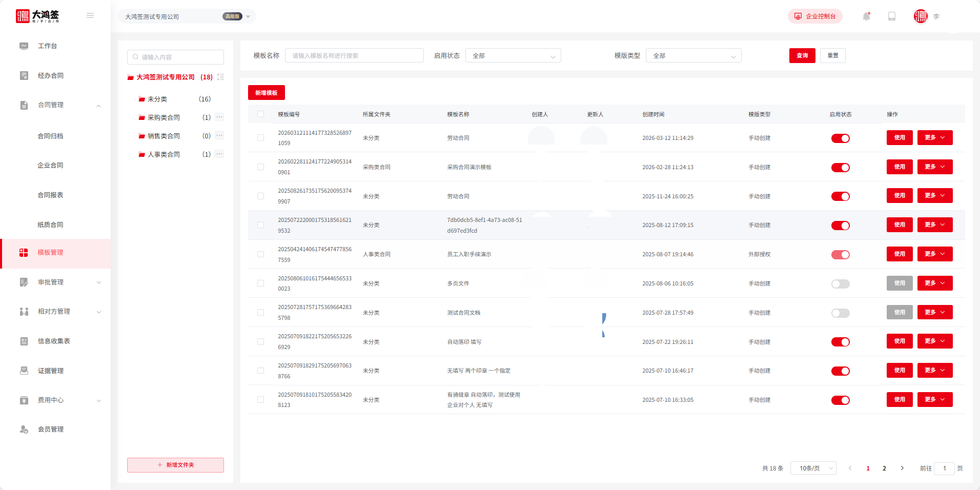Open the 模版类型 dropdown filter
The width and height of the screenshot is (980, 490).
click(x=693, y=56)
